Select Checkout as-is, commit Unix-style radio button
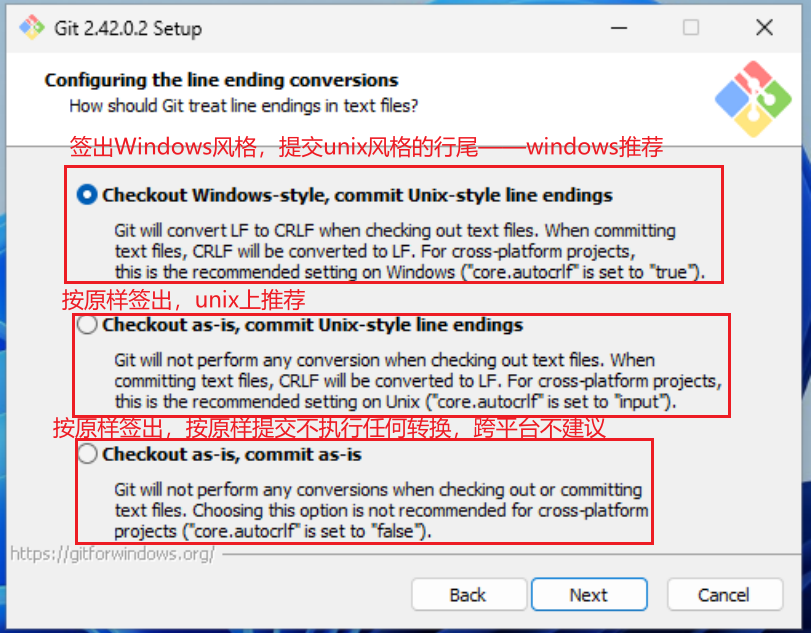This screenshot has width=811, height=633. pyautogui.click(x=87, y=325)
